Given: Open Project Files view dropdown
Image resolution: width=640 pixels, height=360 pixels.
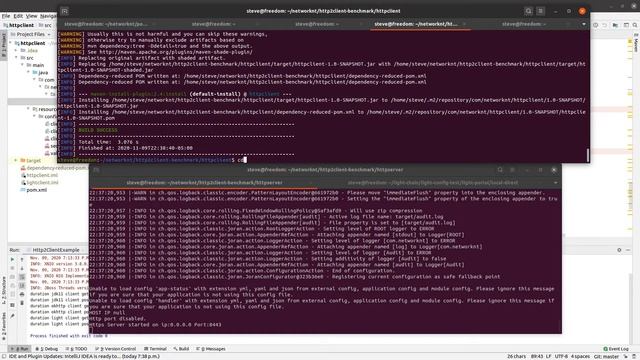Looking at the screenshot, I should coord(30,34).
